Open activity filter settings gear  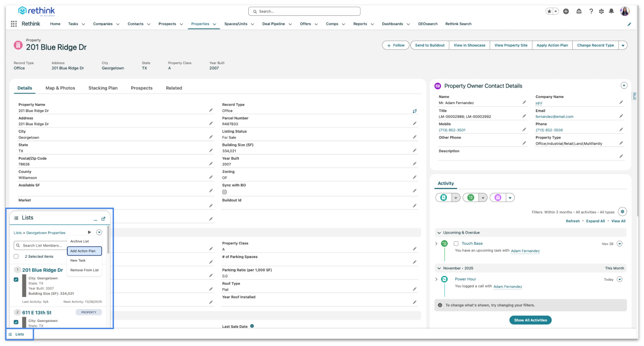coord(622,211)
